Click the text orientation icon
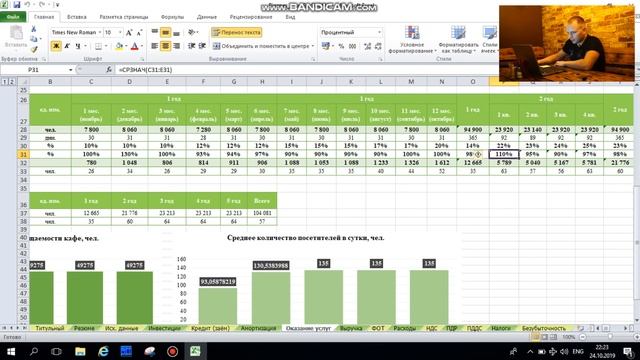 pos(192,32)
